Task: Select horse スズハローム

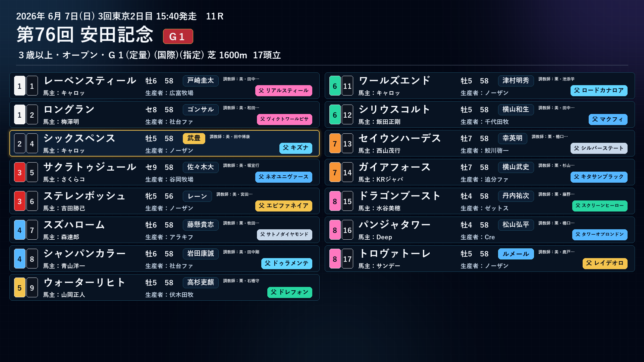Action: pyautogui.click(x=74, y=225)
